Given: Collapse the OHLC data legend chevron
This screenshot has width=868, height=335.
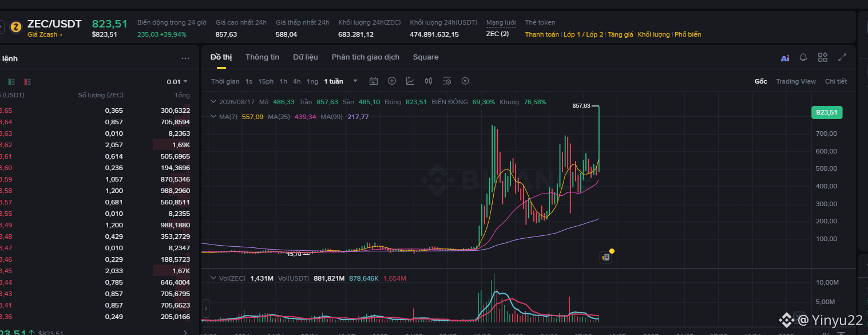Looking at the screenshot, I should [215, 102].
